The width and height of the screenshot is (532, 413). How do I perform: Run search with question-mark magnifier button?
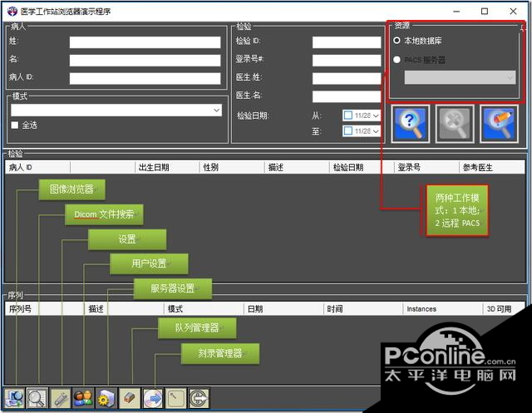coord(411,124)
